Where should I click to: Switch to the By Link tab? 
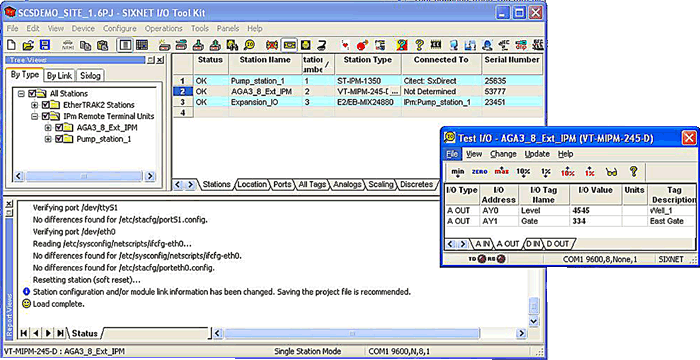[x=59, y=75]
